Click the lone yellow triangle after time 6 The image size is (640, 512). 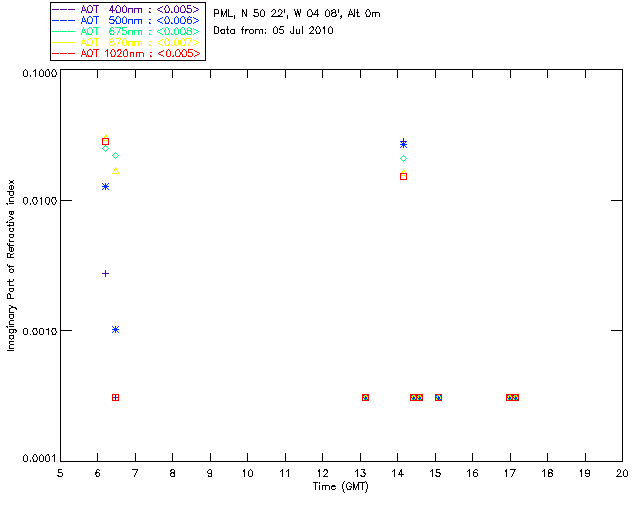pyautogui.click(x=116, y=171)
